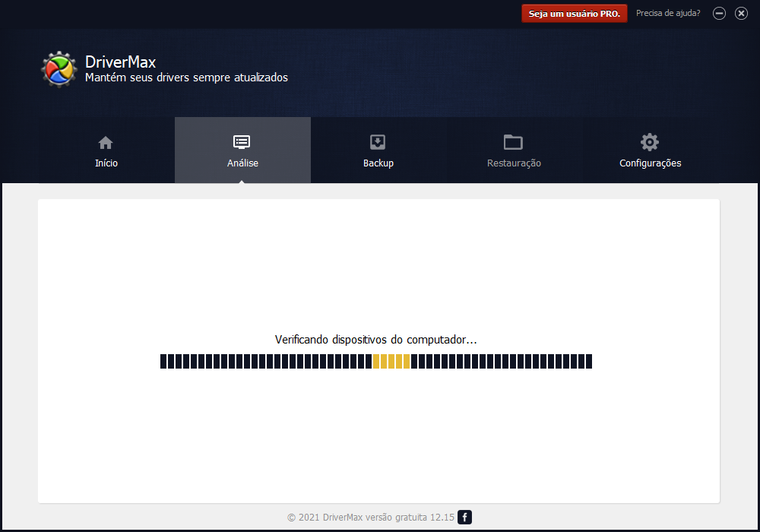Minimize the DriverMax window
This screenshot has height=532, width=760.
click(x=720, y=14)
